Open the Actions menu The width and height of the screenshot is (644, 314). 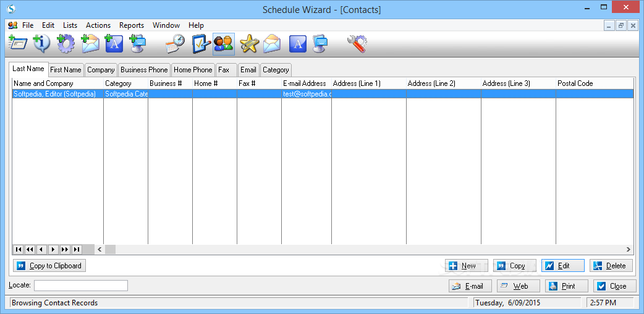click(98, 25)
